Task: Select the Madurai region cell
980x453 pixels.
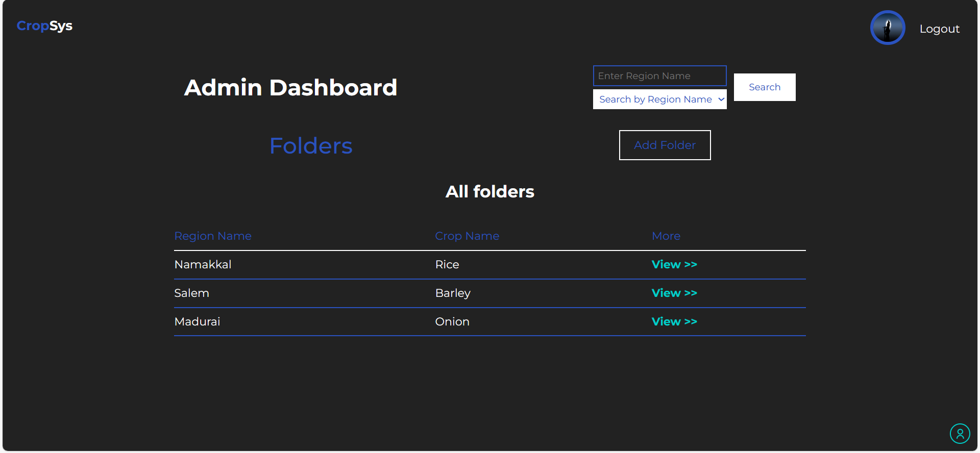Action: [x=197, y=322]
